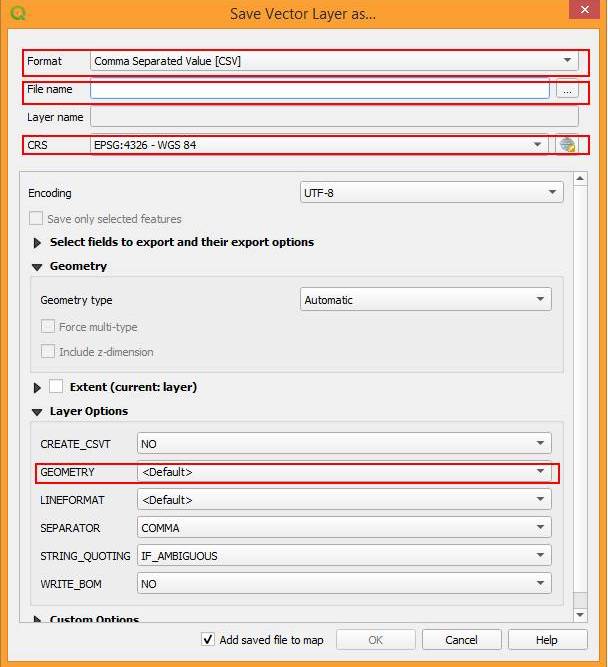
Task: Uncheck Add saved file to map
Action: click(208, 639)
